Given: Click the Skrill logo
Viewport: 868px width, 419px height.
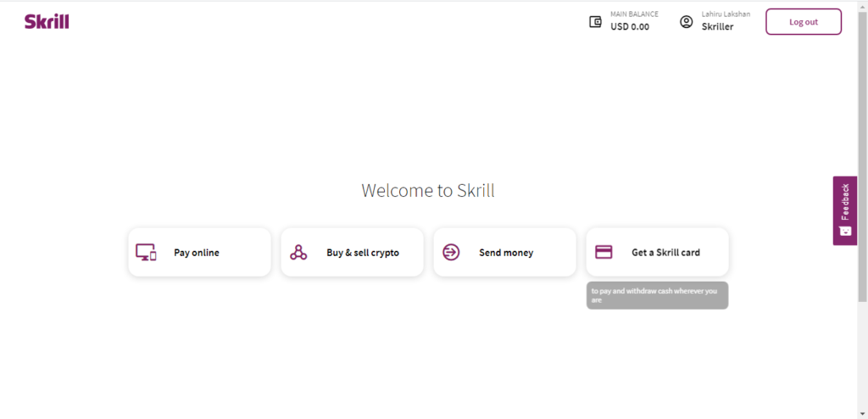Looking at the screenshot, I should [47, 22].
